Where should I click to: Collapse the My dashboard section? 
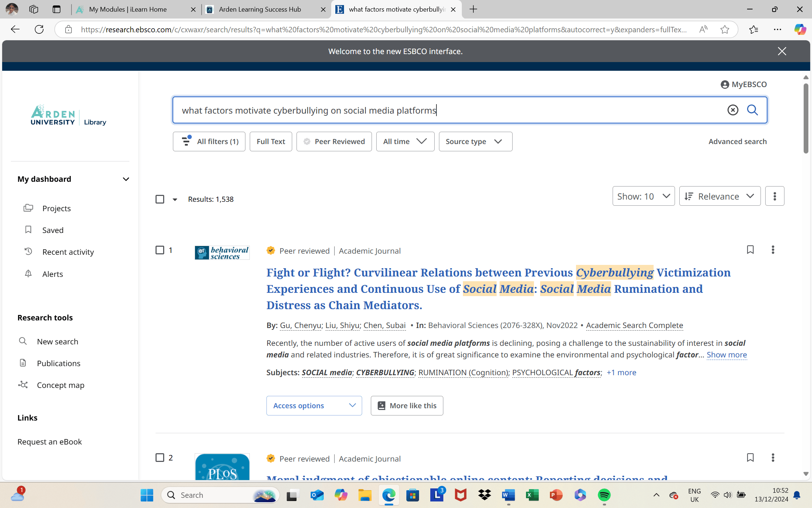pyautogui.click(x=126, y=179)
